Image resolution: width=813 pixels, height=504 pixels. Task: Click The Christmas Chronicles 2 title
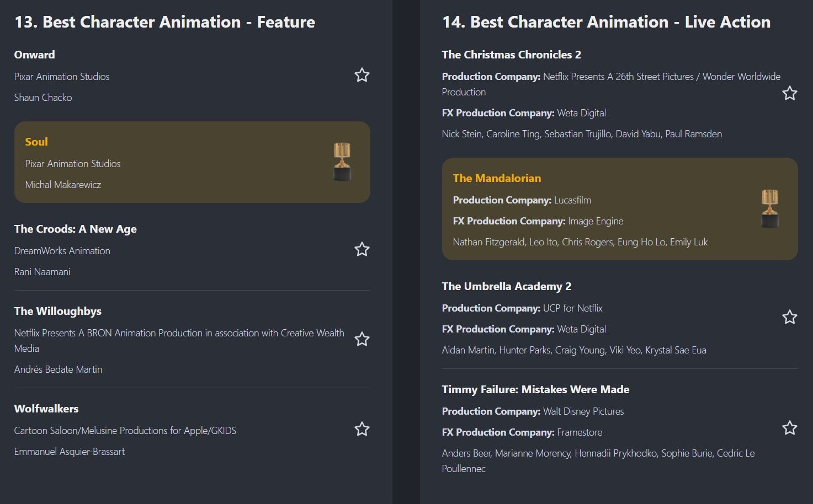click(511, 55)
